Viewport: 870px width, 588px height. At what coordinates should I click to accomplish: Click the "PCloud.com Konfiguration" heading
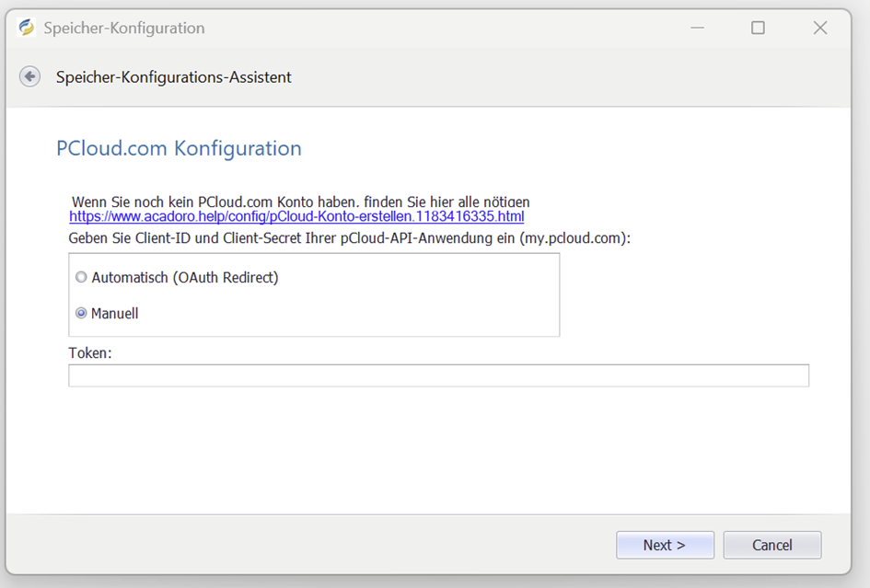pos(179,148)
